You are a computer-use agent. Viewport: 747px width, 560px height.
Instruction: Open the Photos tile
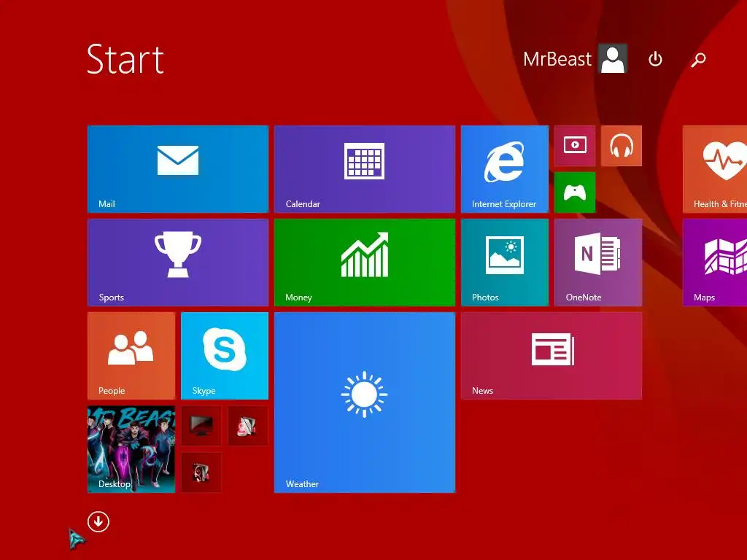pyautogui.click(x=505, y=262)
